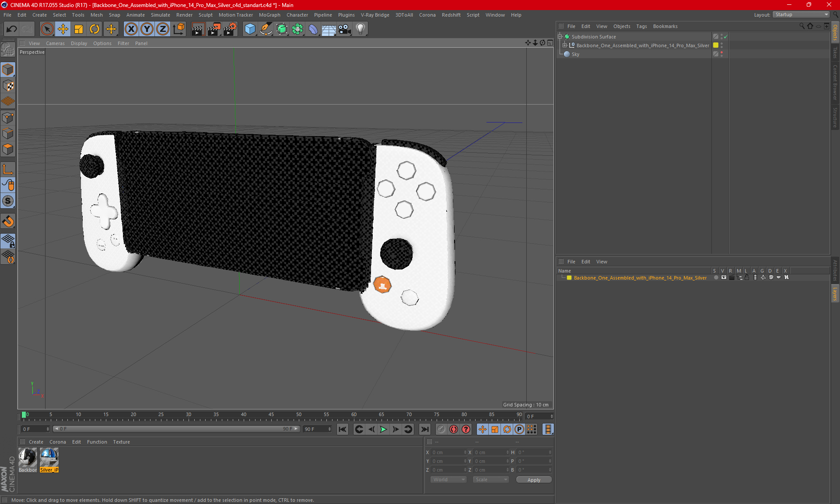
Task: Go to start of animation
Action: pyautogui.click(x=343, y=429)
